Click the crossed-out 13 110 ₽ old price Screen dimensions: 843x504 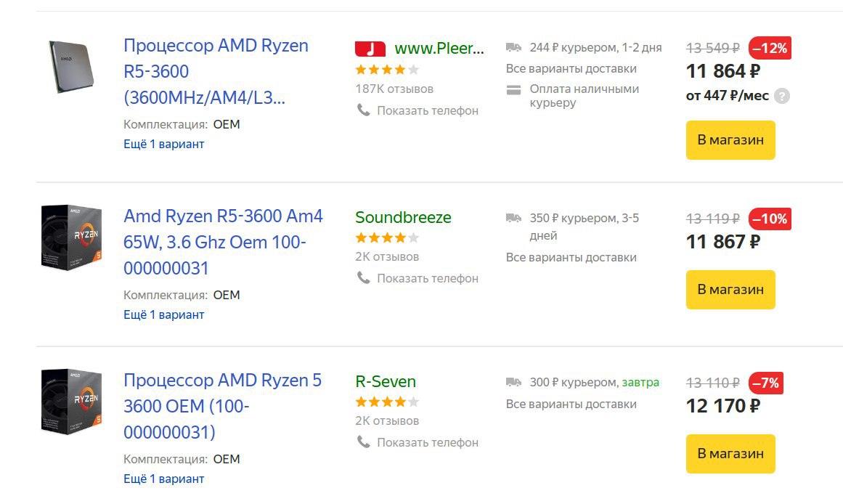coord(713,383)
